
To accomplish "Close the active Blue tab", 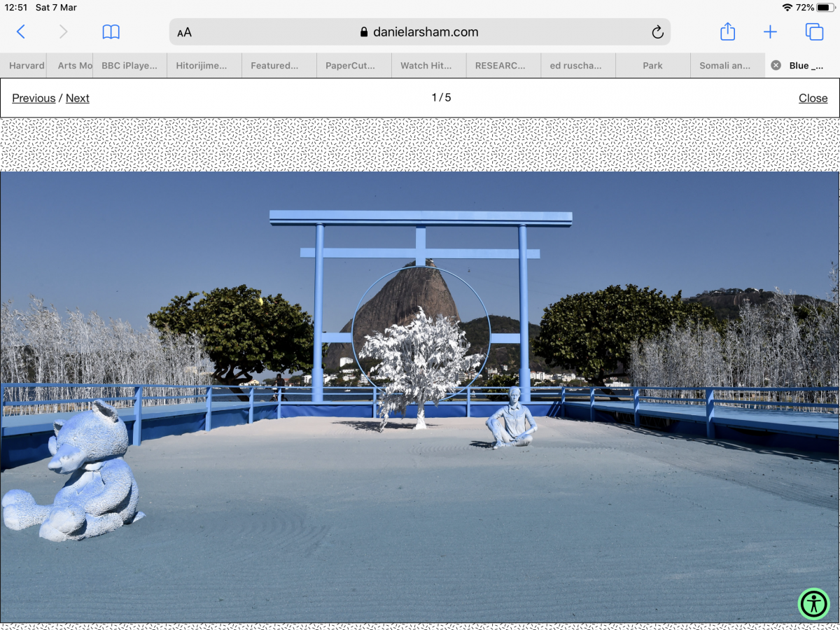I will [776, 65].
